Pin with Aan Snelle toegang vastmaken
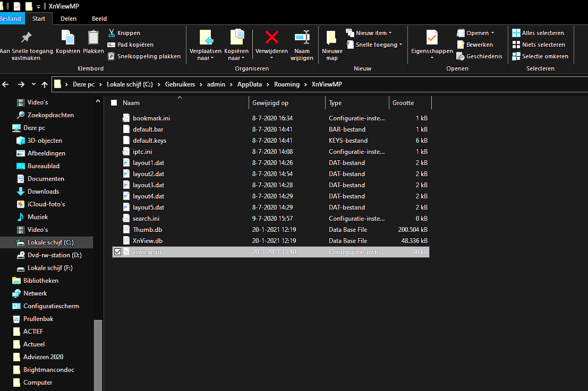588x391 pixels. 25,38
